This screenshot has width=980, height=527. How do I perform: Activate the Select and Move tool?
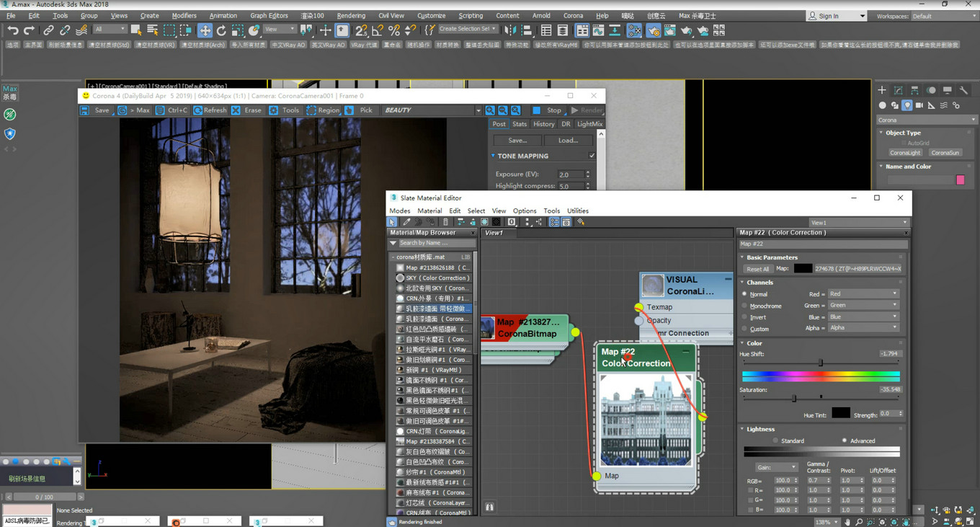(x=205, y=30)
